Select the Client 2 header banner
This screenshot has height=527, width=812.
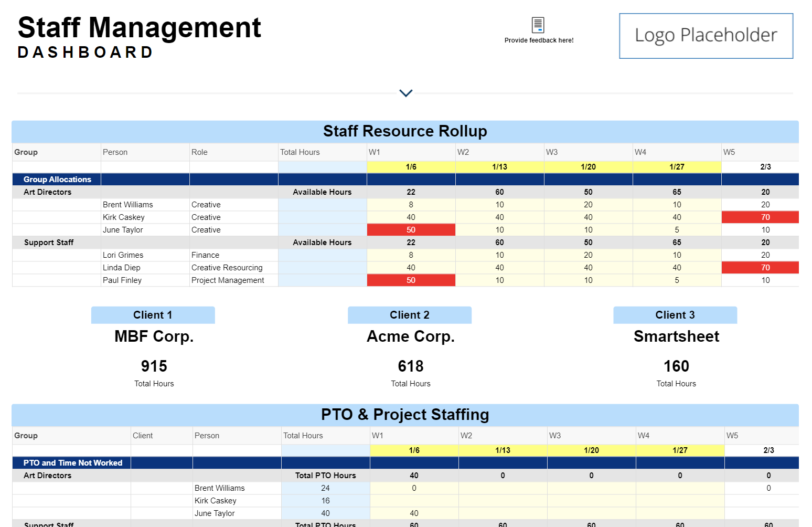pos(409,314)
